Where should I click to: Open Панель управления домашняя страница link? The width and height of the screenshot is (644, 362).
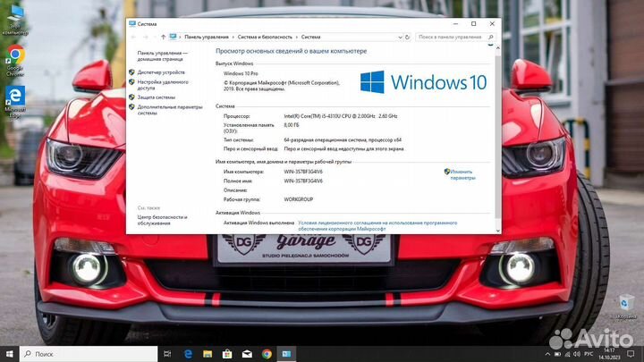[x=162, y=55]
